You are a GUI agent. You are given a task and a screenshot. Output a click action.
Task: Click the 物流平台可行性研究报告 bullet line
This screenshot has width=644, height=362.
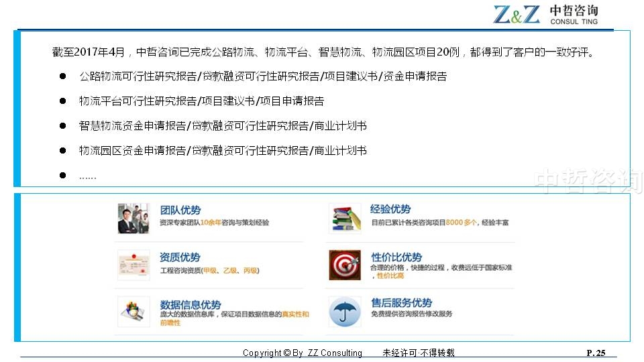(201, 101)
